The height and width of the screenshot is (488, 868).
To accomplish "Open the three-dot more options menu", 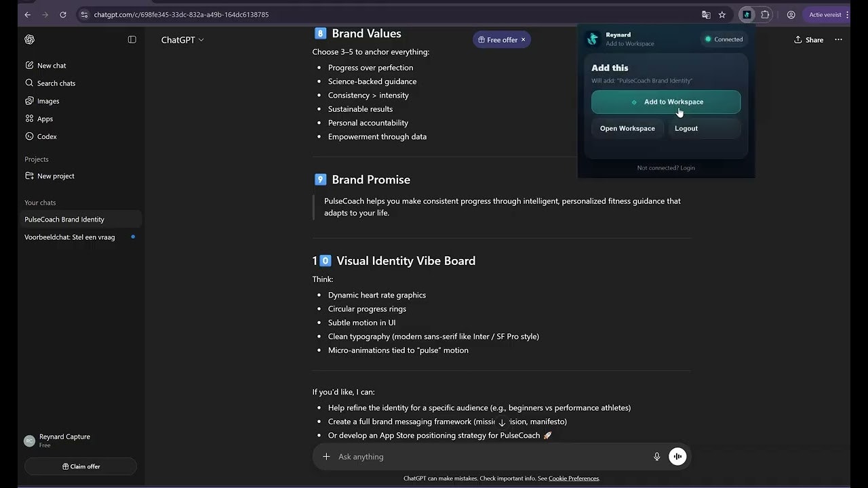I will pos(838,40).
